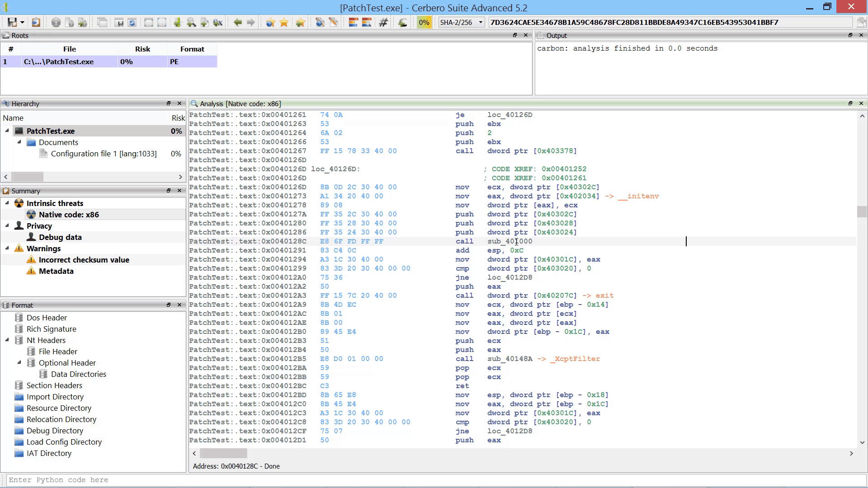This screenshot has width=868, height=488.
Task: Select Import Directory in Format panel
Action: (x=55, y=397)
